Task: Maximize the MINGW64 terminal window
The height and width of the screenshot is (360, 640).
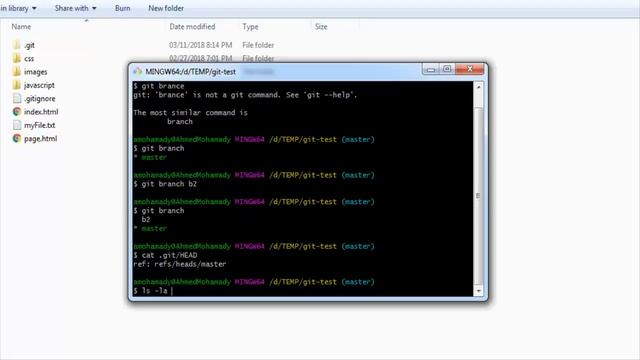Action: [447, 69]
